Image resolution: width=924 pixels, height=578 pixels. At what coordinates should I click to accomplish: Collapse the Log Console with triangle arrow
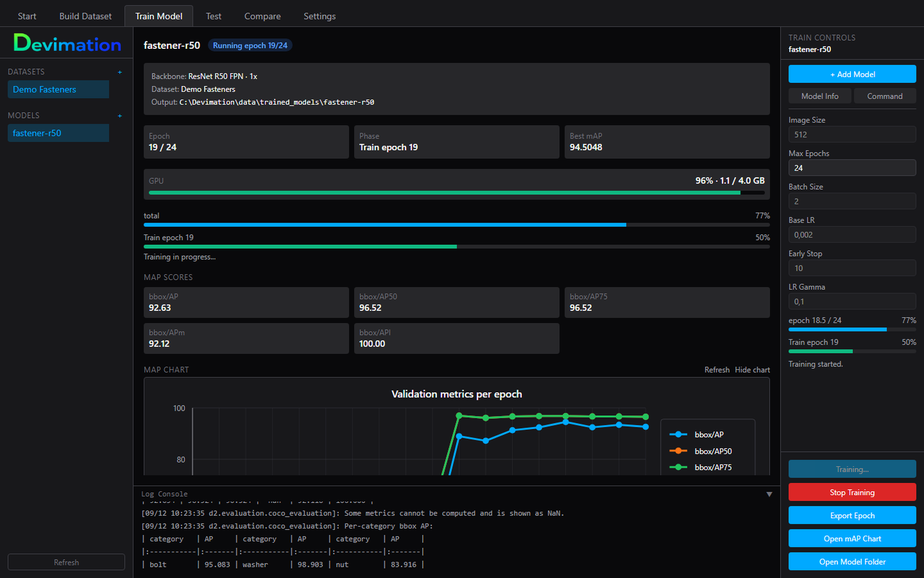coord(769,494)
